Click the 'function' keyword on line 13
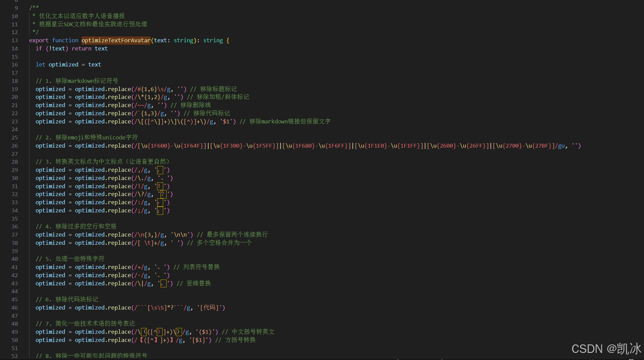The image size is (644, 360). 65,40
